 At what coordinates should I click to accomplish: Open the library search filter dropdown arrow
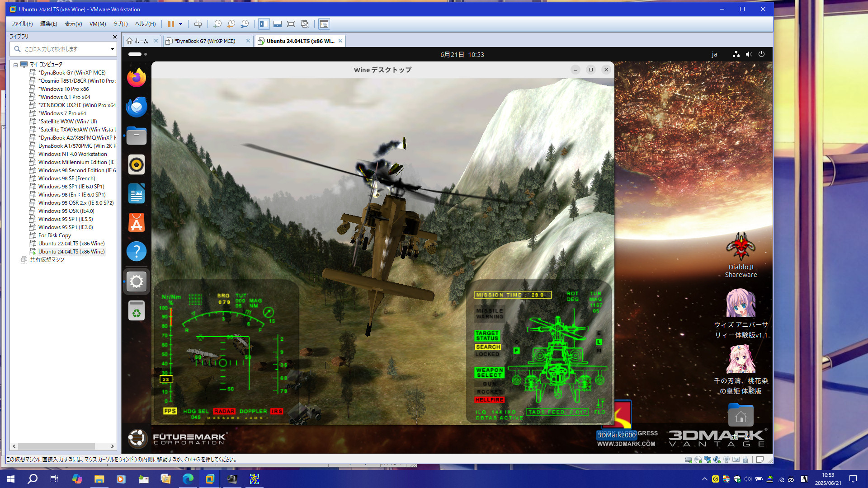[x=112, y=49]
